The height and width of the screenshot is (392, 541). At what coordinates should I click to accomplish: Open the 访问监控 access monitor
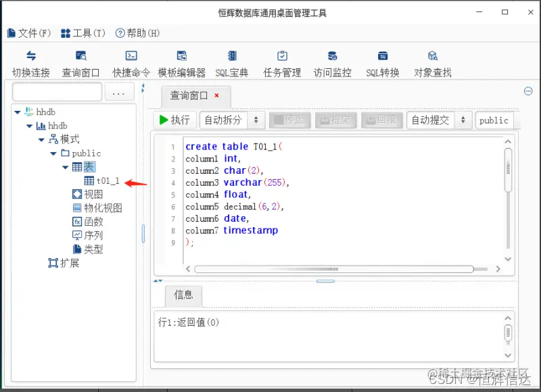[x=331, y=63]
